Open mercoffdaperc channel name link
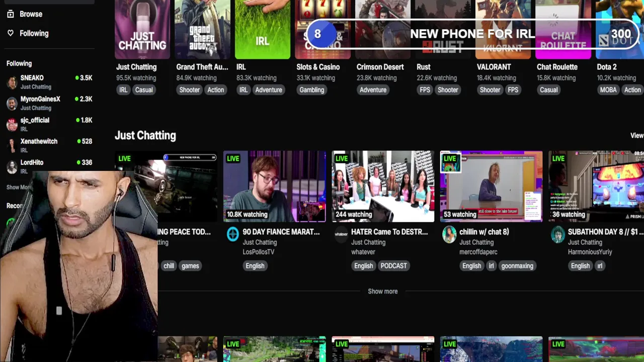This screenshot has height=362, width=644. pyautogui.click(x=478, y=252)
